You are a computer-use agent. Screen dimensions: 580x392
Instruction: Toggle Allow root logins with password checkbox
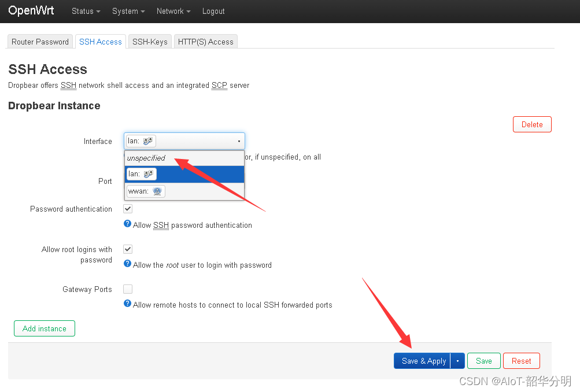pyautogui.click(x=128, y=249)
